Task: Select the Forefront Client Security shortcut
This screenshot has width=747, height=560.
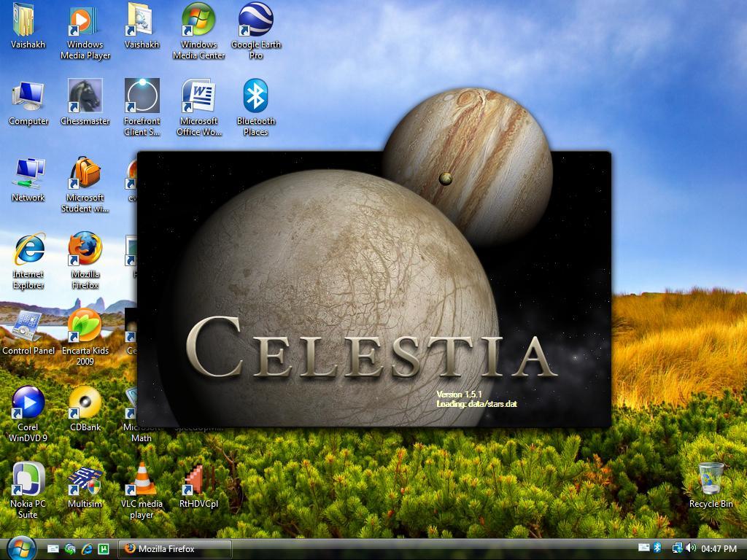Action: (x=142, y=108)
